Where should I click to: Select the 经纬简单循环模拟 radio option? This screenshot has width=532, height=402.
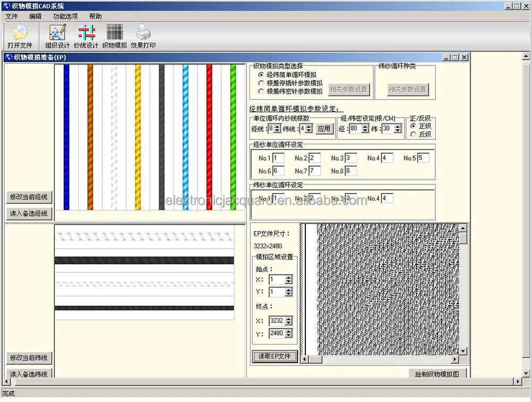(261, 75)
